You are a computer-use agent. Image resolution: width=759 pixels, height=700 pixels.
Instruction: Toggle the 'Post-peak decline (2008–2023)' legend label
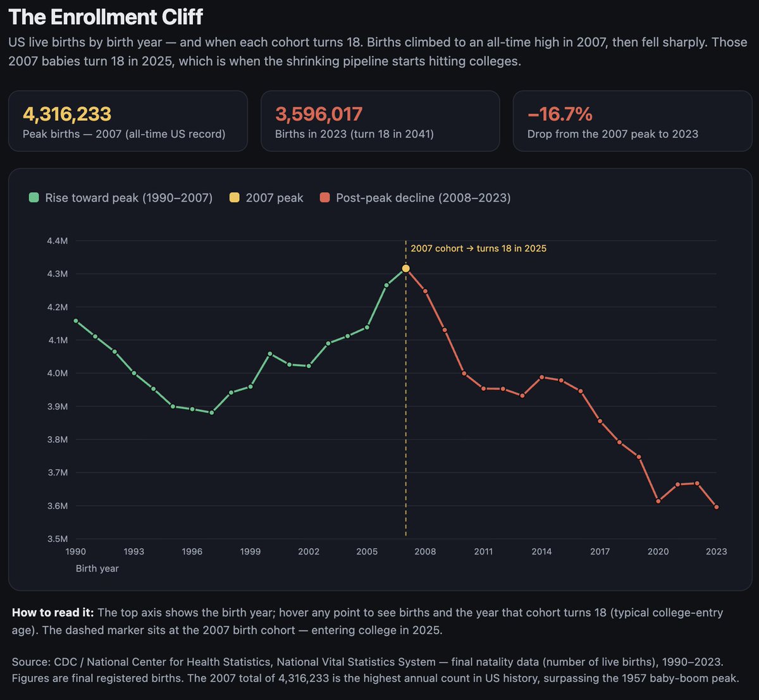click(423, 198)
